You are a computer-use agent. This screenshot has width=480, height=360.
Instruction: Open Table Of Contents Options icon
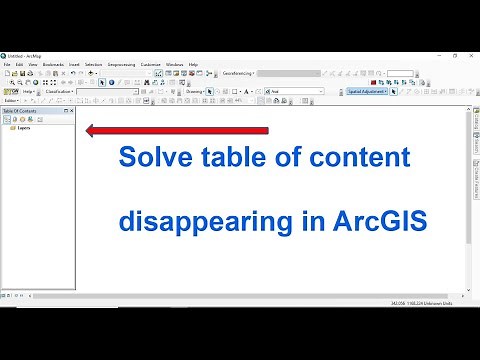click(40, 119)
